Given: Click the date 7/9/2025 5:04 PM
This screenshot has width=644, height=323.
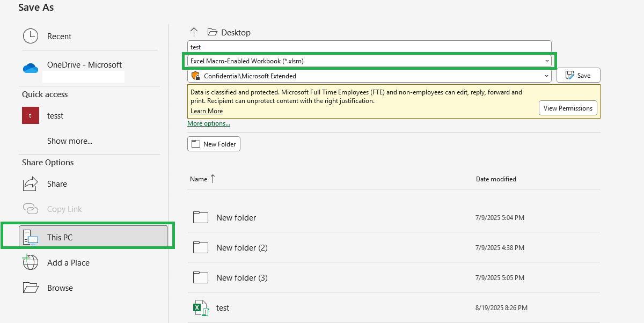Looking at the screenshot, I should pyautogui.click(x=500, y=218).
